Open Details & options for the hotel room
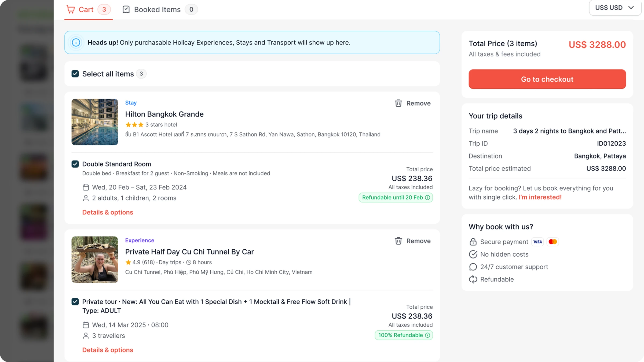 tap(108, 212)
